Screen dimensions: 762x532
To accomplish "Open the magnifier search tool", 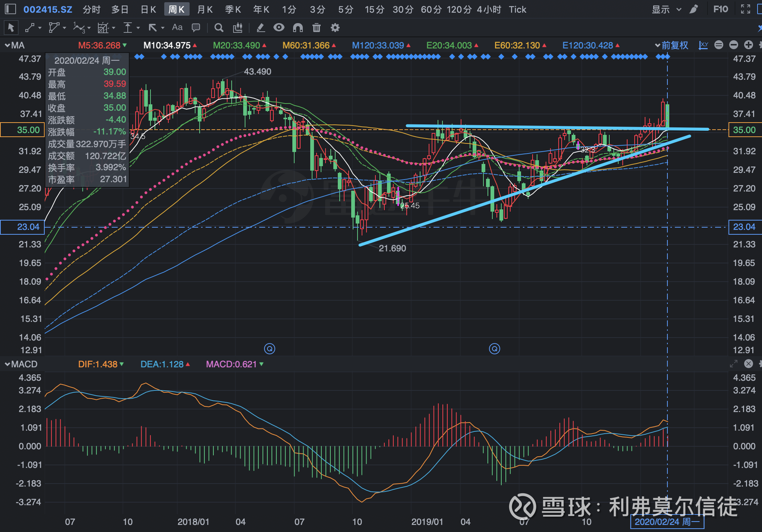I will (219, 28).
